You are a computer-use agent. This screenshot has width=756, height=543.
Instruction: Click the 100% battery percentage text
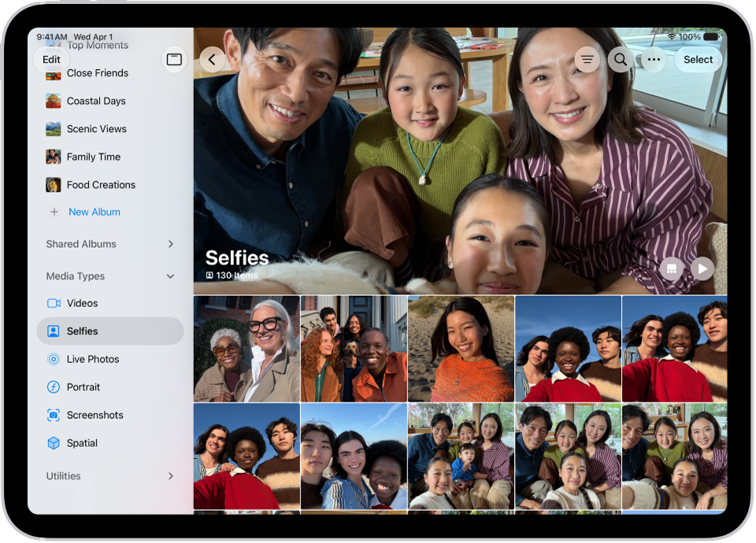690,37
